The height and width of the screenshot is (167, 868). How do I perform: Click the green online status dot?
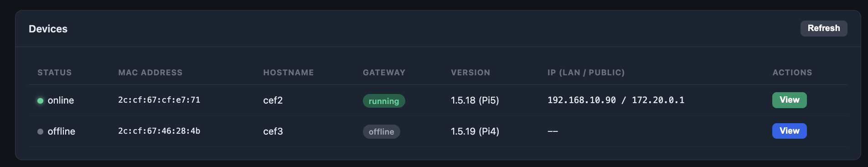[40, 101]
